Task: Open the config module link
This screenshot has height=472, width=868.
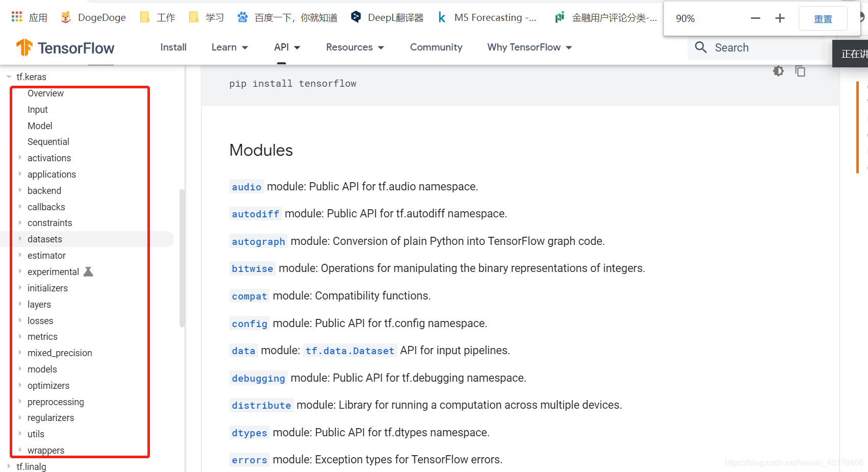Action: pos(249,324)
